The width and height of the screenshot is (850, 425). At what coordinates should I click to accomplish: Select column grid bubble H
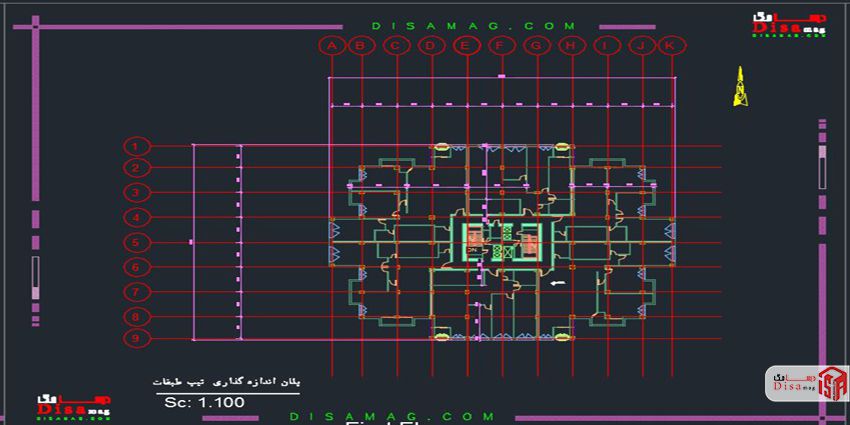(570, 45)
